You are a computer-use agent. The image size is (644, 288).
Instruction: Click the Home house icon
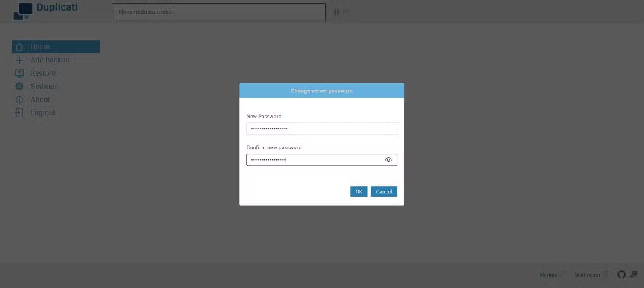(19, 47)
